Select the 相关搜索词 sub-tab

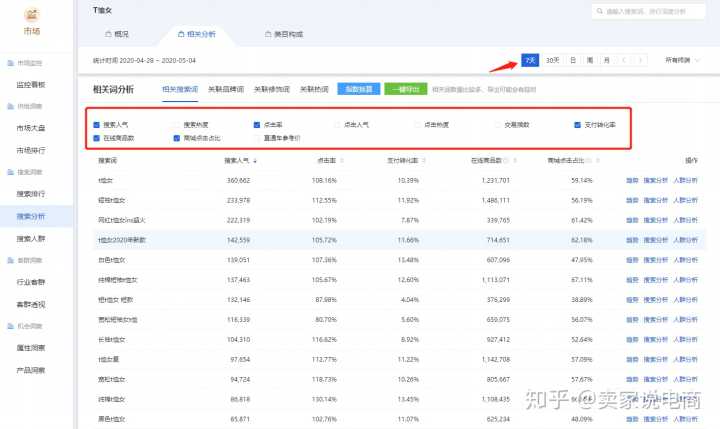[180, 89]
